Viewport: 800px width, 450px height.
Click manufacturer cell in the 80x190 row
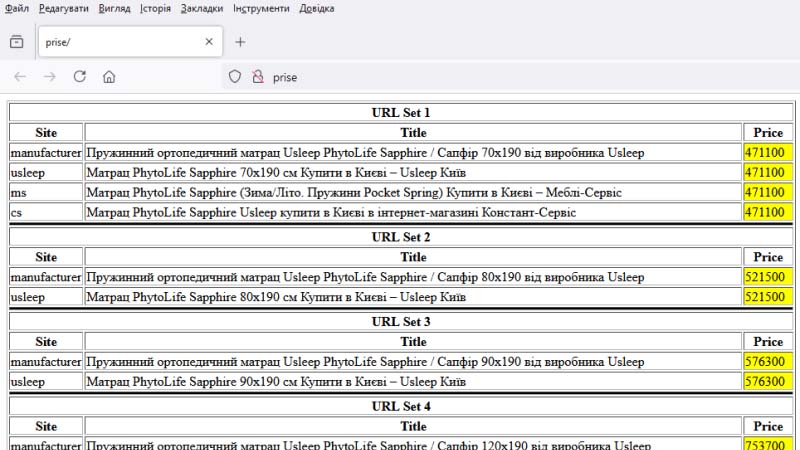pos(46,277)
